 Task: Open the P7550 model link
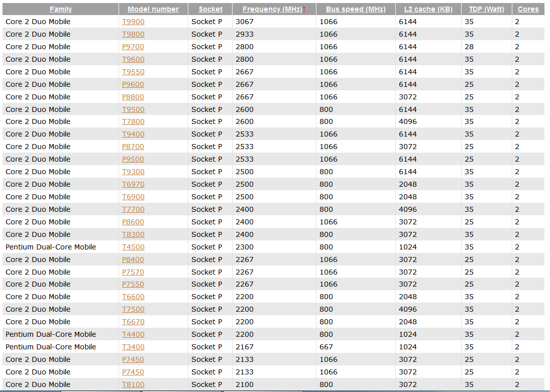click(x=133, y=285)
